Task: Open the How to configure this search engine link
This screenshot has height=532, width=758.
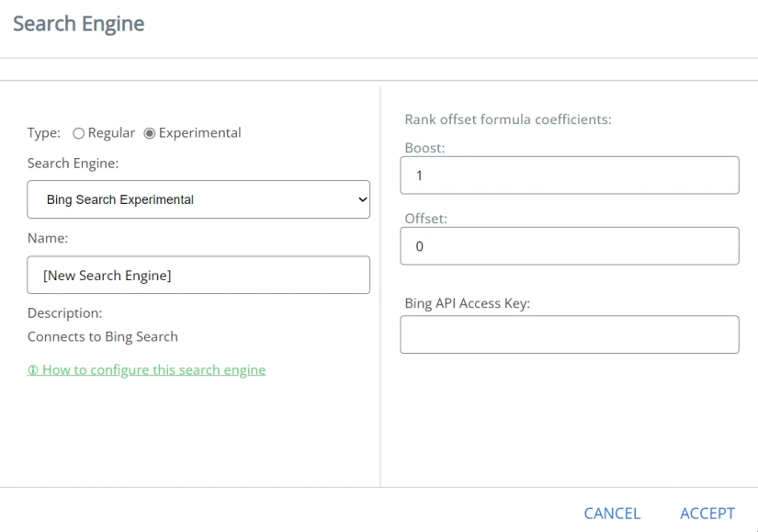Action: 152,370
